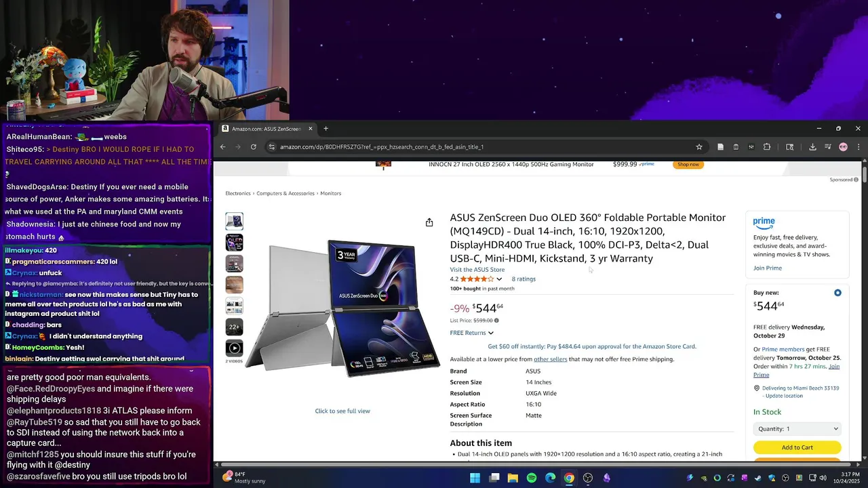Viewport: 868px width, 488px height.
Task: Click the address bar URL
Action: [382, 147]
